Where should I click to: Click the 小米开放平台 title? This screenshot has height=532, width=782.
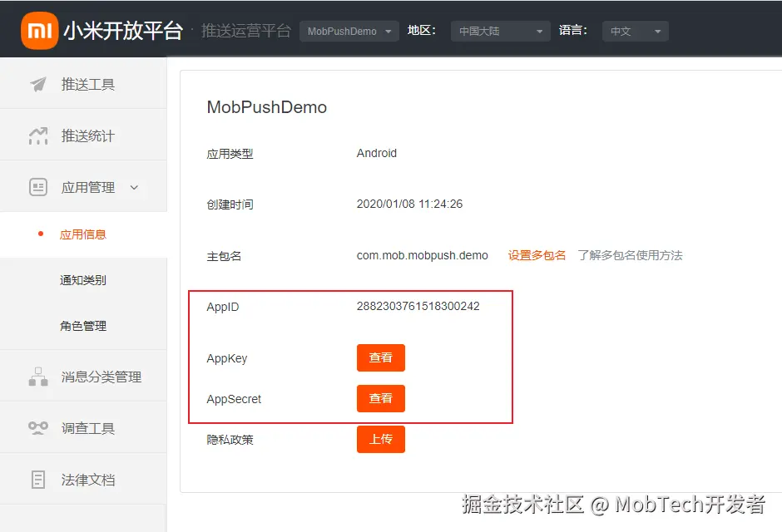click(x=123, y=31)
